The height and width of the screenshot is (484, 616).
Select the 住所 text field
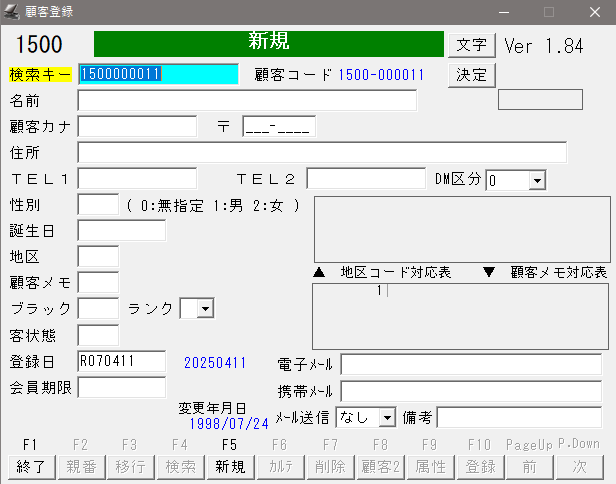tap(321, 152)
